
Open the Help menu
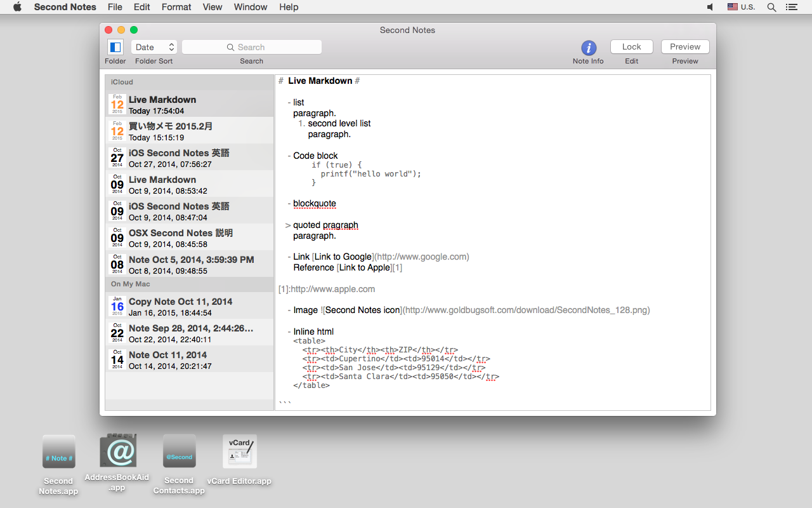(x=289, y=7)
